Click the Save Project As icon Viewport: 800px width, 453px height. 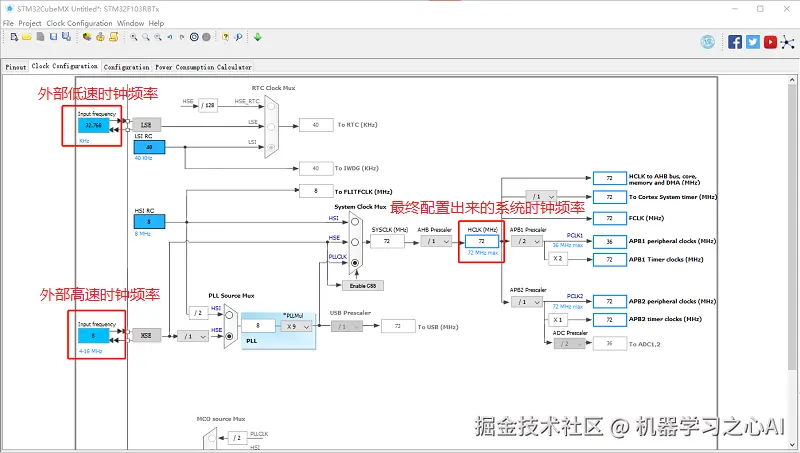66,37
